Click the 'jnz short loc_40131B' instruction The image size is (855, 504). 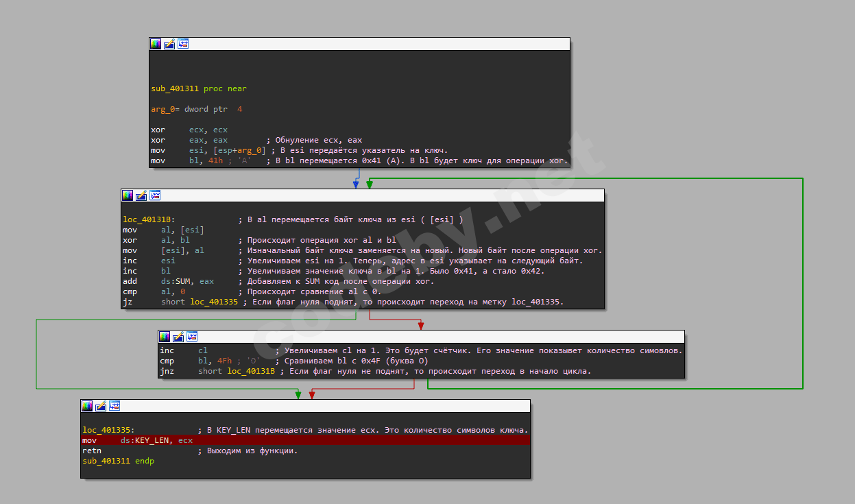point(218,371)
